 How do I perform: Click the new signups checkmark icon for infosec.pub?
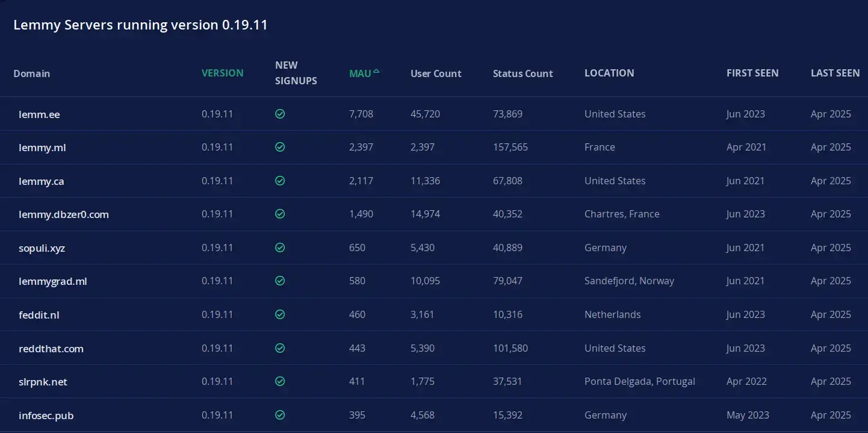coord(280,415)
